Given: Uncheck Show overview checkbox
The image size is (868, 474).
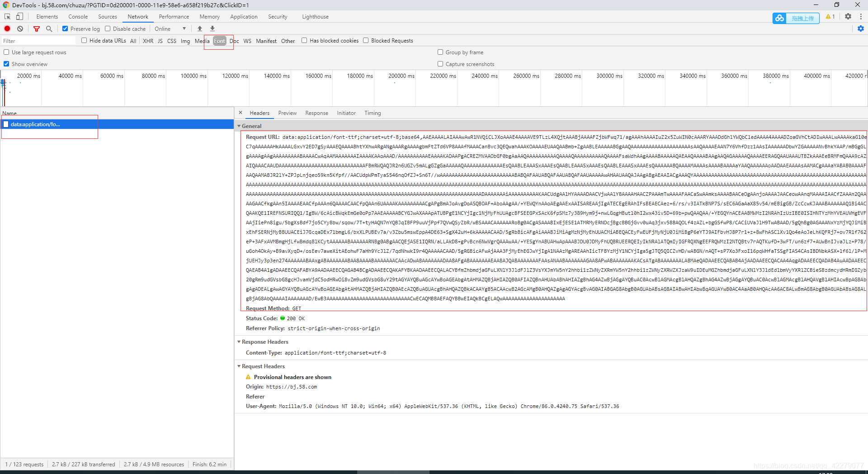Looking at the screenshot, I should coord(6,64).
